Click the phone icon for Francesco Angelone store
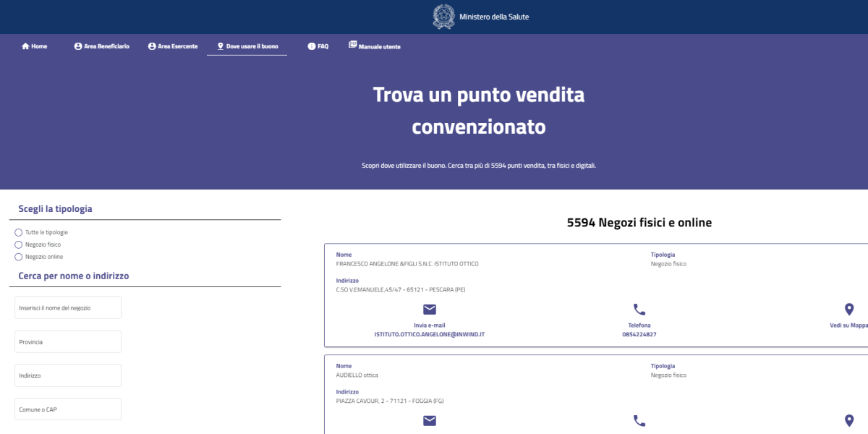The width and height of the screenshot is (868, 434). [639, 310]
